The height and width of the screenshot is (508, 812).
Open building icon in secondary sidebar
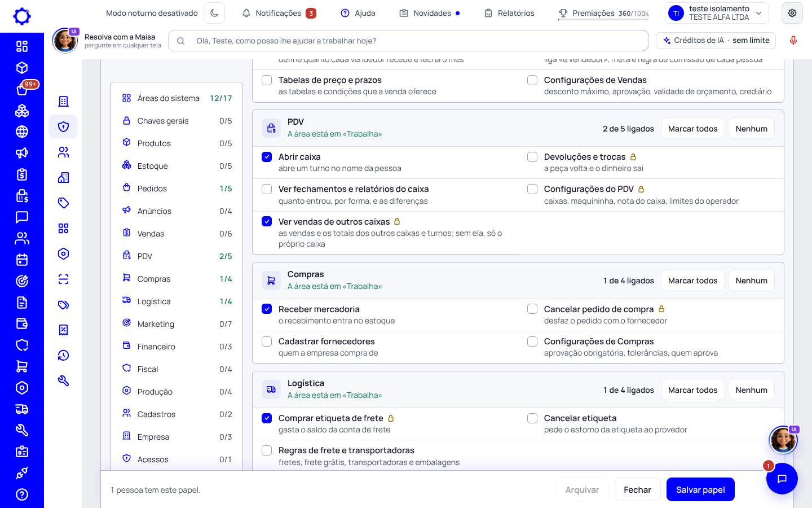[x=63, y=101]
